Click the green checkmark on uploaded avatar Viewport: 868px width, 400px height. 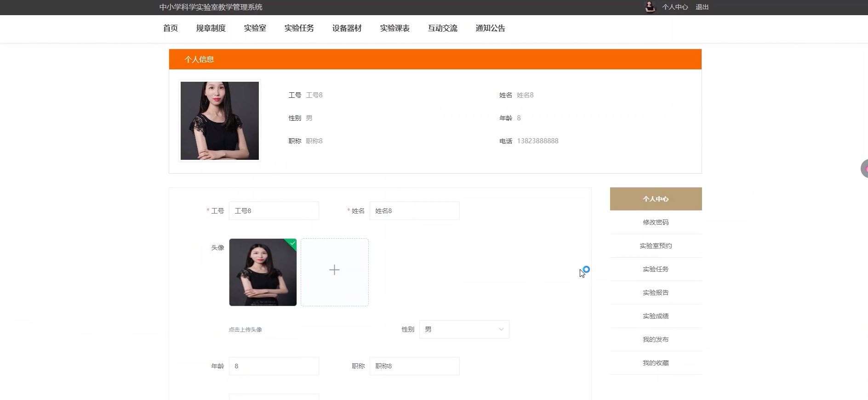pos(292,243)
